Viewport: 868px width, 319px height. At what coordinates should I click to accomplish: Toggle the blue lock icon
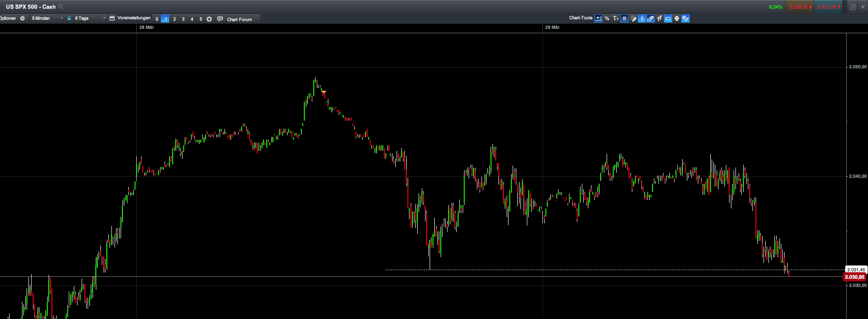point(69,18)
